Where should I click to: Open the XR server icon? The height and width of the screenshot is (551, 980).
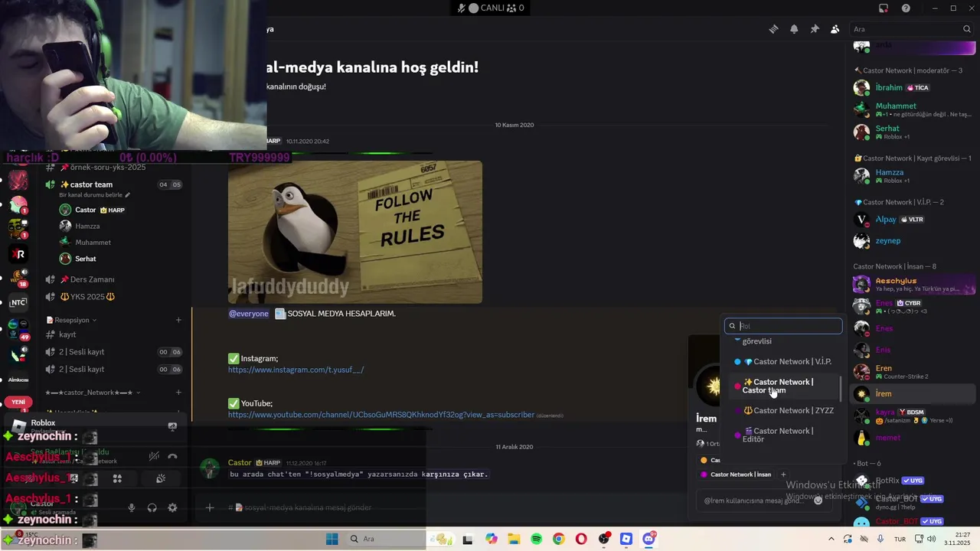18,254
